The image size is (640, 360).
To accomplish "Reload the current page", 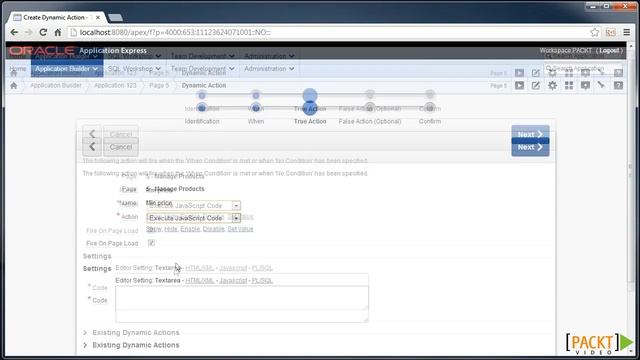I will (43, 32).
